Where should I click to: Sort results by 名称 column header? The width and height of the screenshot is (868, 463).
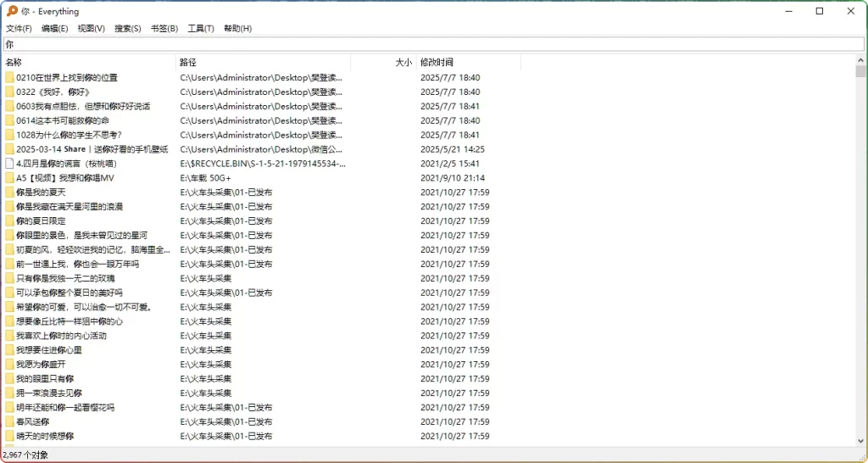pos(14,62)
